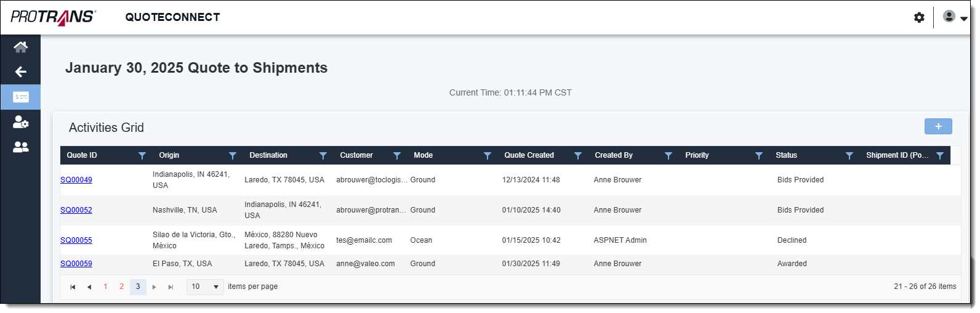Go to last page of grid
Screen dimensions: 980x313
tap(171, 287)
